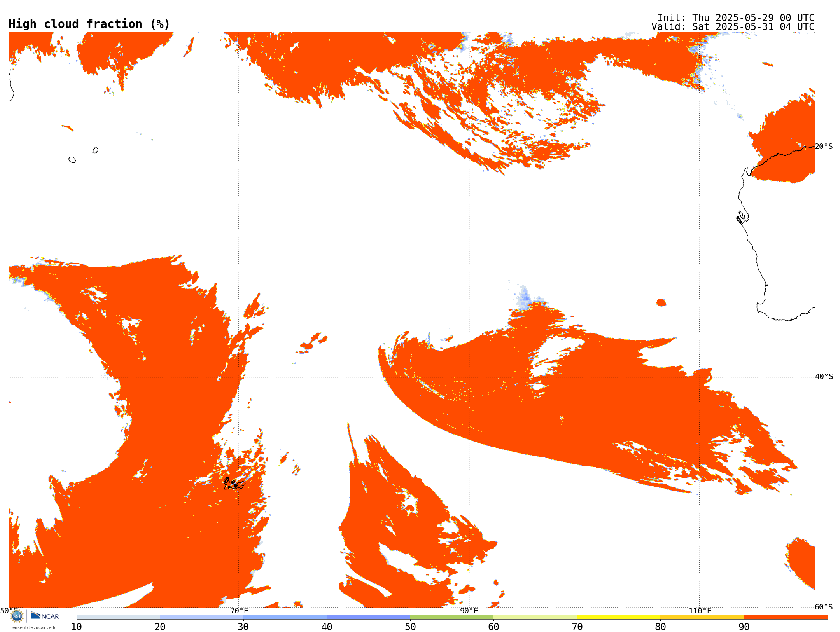Screen dimensions: 840x632
Task: Click the Kerguelen Islands outline on map
Action: (x=234, y=484)
